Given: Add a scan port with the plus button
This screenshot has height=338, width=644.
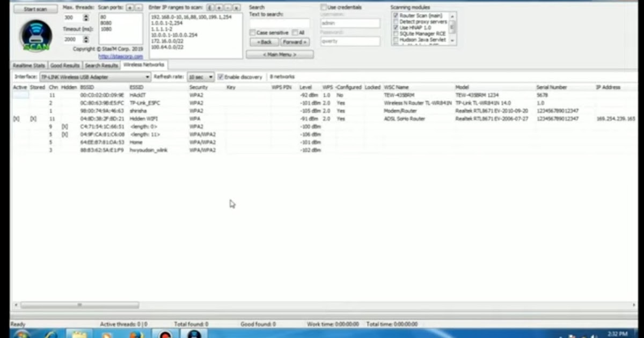Looking at the screenshot, I should pos(129,8).
